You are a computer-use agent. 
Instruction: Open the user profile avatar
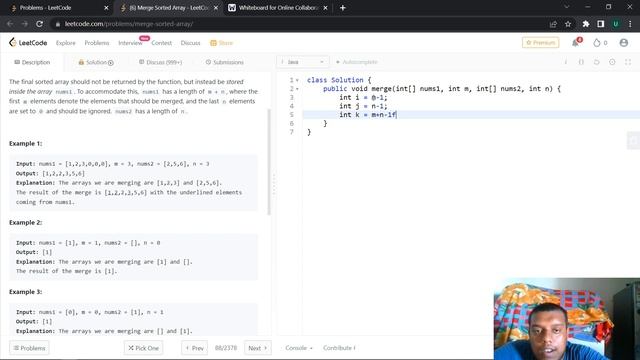(624, 42)
